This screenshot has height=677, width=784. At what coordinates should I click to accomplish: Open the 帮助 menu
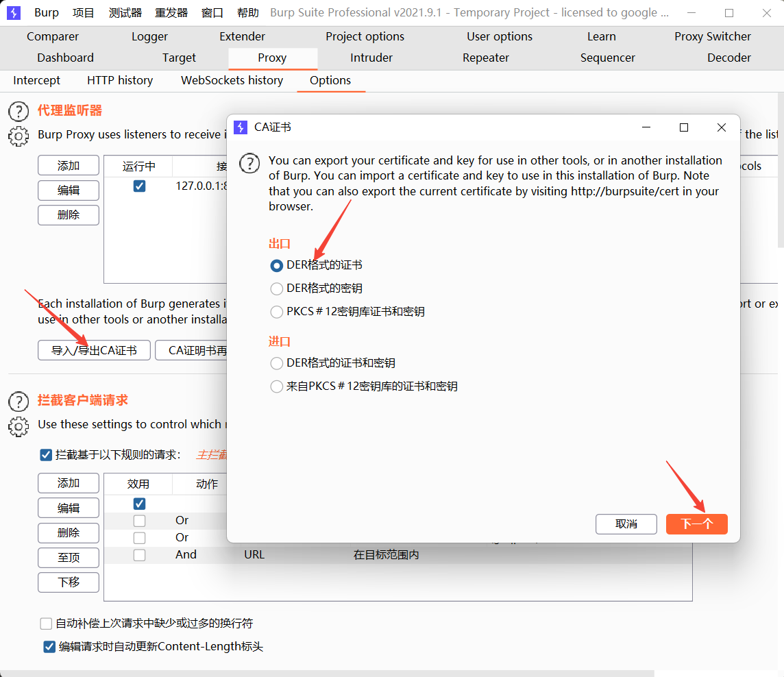click(247, 12)
